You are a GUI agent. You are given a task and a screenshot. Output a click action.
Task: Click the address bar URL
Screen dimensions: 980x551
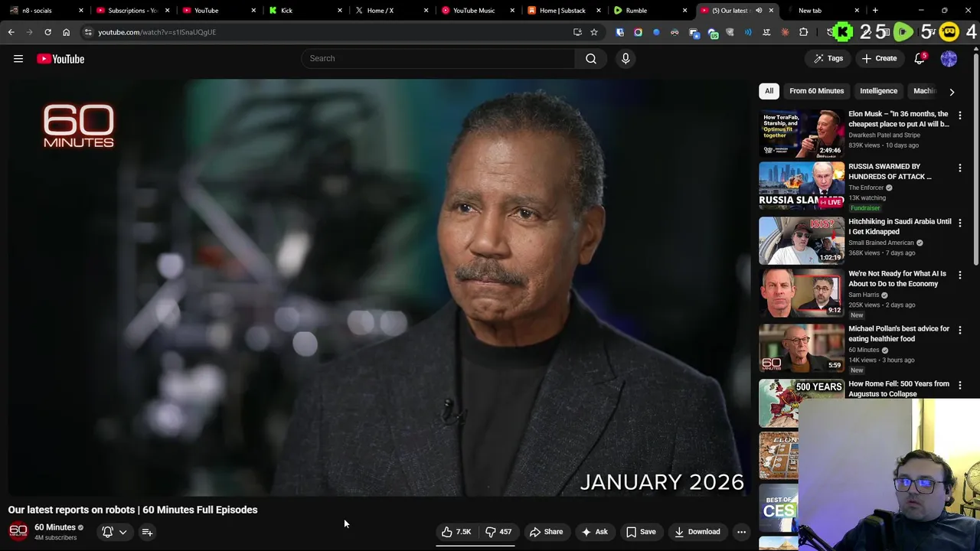coord(157,32)
